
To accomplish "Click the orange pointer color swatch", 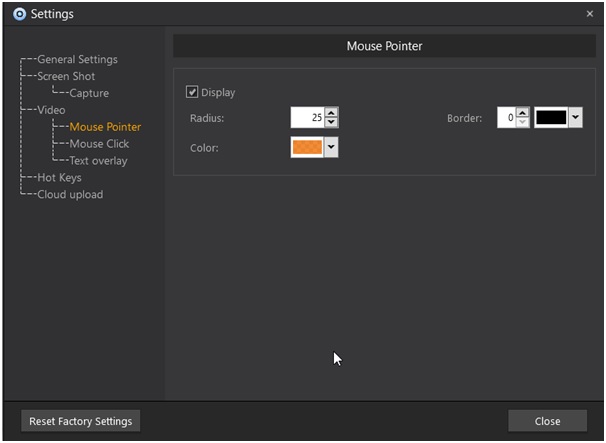I will pos(306,147).
